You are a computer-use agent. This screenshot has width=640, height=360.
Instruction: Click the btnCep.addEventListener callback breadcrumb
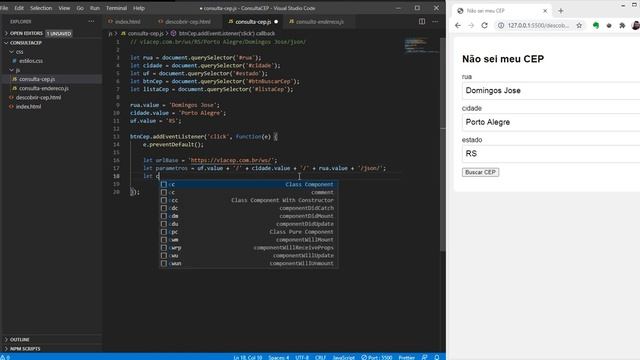(x=227, y=33)
